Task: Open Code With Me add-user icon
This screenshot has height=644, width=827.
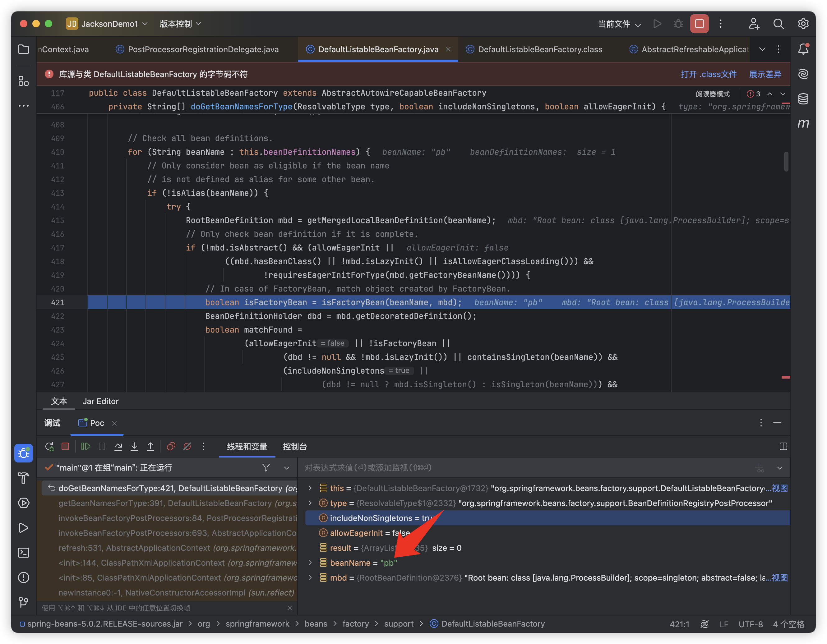Action: [754, 24]
